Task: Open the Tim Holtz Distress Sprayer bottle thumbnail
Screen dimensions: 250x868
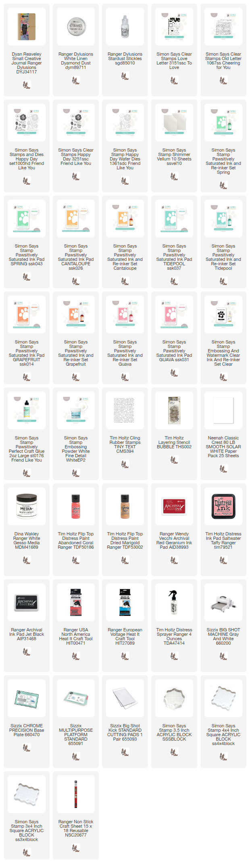Action: [174, 602]
